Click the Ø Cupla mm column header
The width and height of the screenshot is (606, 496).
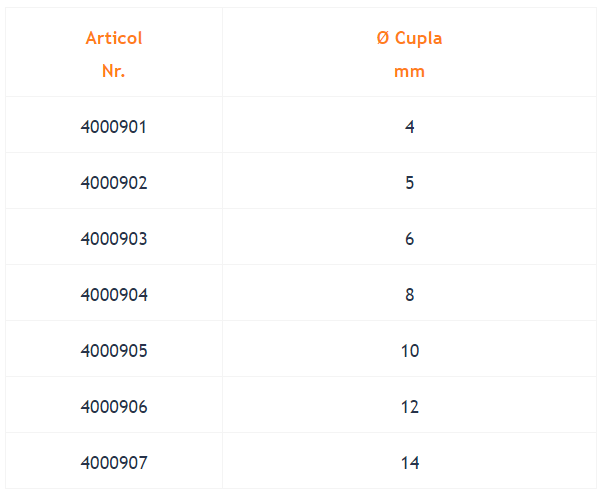[x=409, y=53]
